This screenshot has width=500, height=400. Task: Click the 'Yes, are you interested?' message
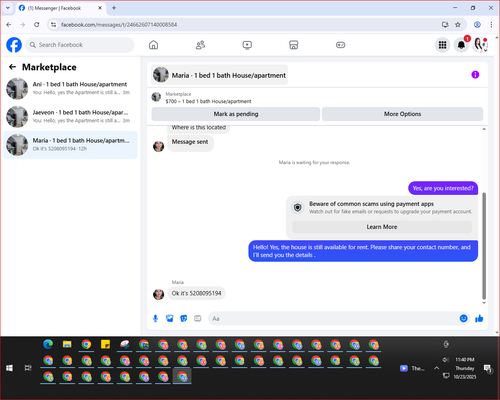(443, 188)
